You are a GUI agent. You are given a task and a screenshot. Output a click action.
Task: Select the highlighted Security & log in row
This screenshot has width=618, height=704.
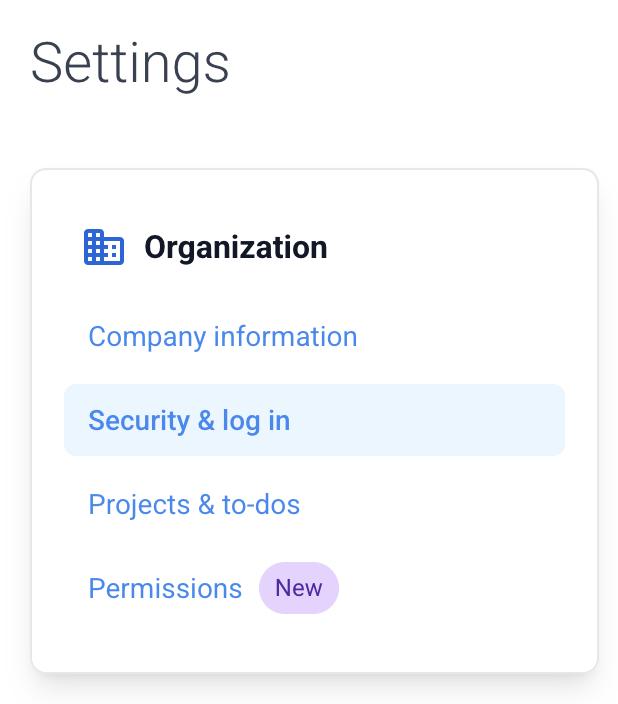point(314,420)
